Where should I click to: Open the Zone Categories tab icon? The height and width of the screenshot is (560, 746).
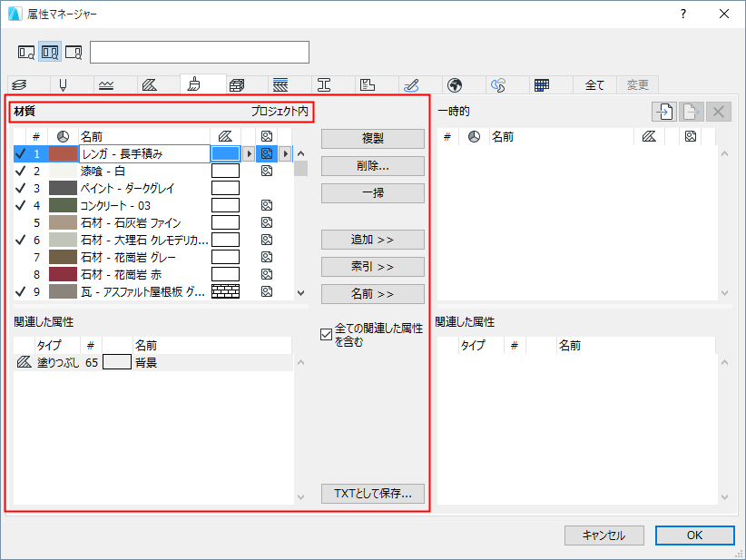click(x=368, y=85)
